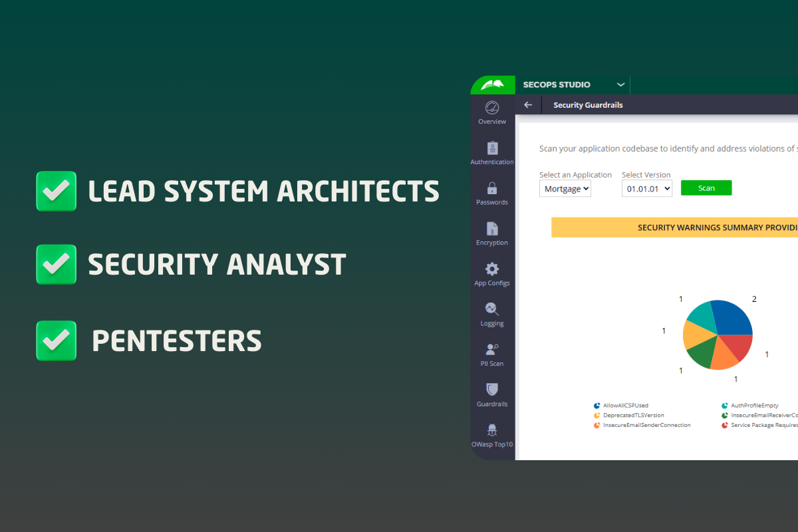Viewport: 798px width, 532px height.
Task: Click the Security Warnings Summary yellow banner
Action: [x=674, y=227]
